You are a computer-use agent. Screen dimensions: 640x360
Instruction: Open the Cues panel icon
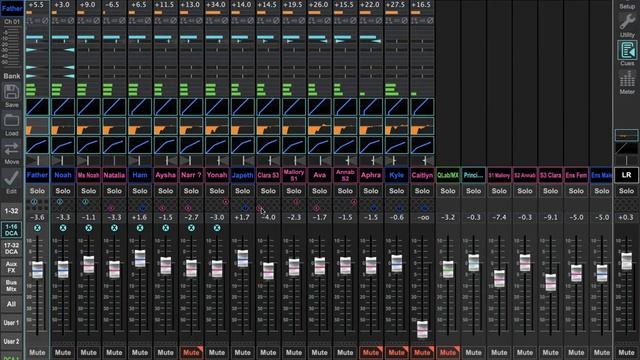627,51
